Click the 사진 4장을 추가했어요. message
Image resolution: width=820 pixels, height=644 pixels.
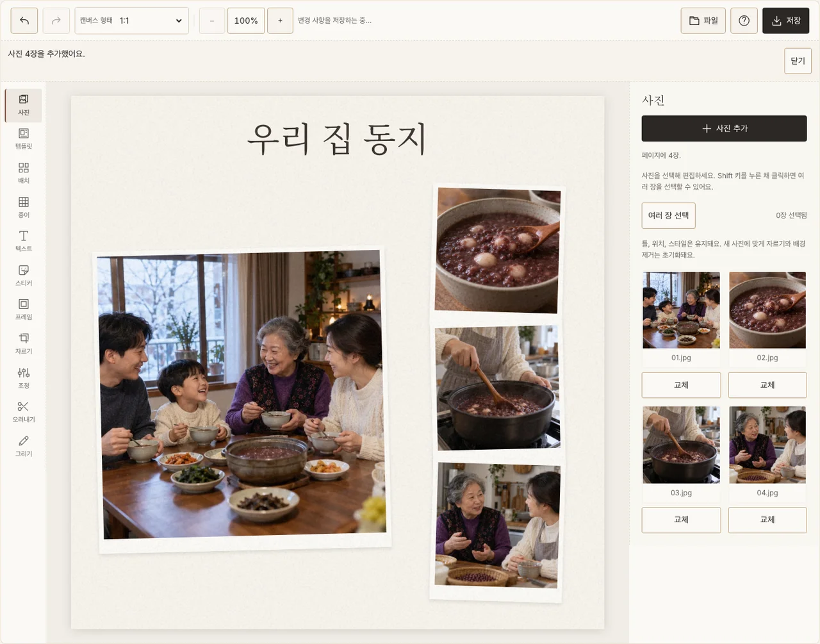[46, 54]
